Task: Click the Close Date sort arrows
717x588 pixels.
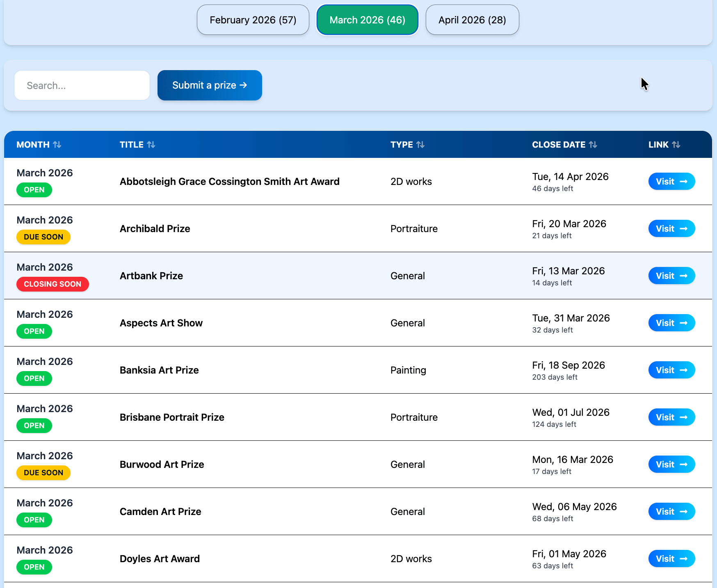Action: 593,145
